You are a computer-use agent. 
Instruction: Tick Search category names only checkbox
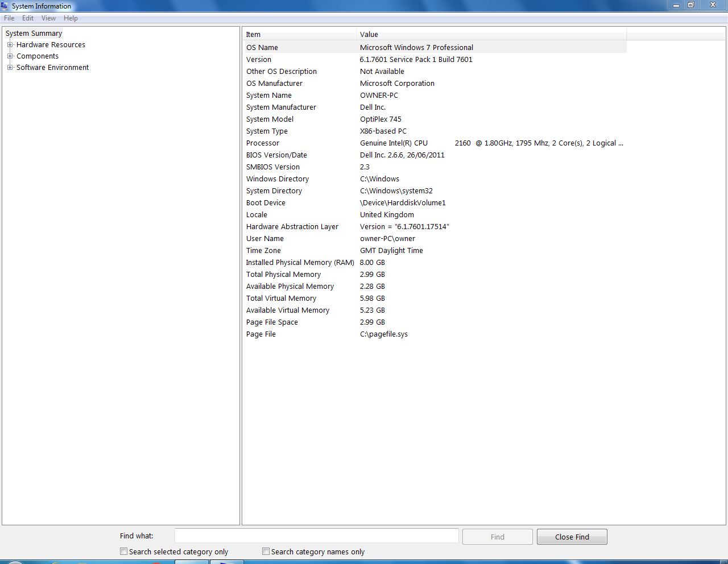(266, 551)
